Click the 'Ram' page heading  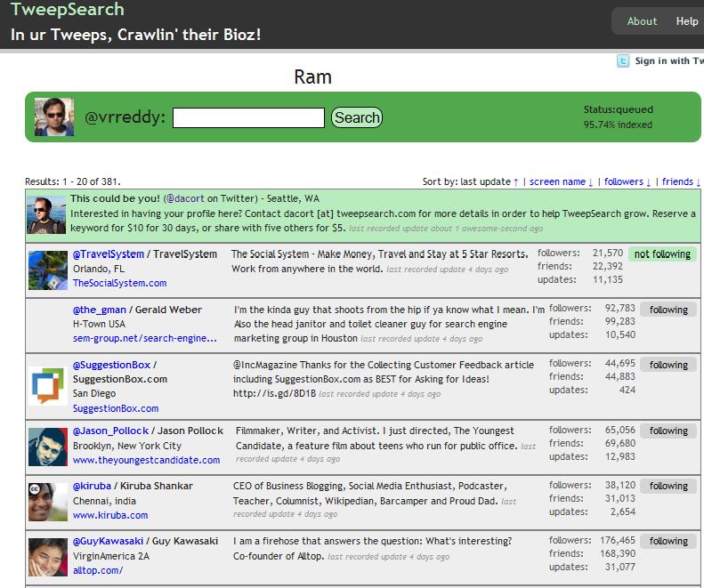click(x=313, y=77)
